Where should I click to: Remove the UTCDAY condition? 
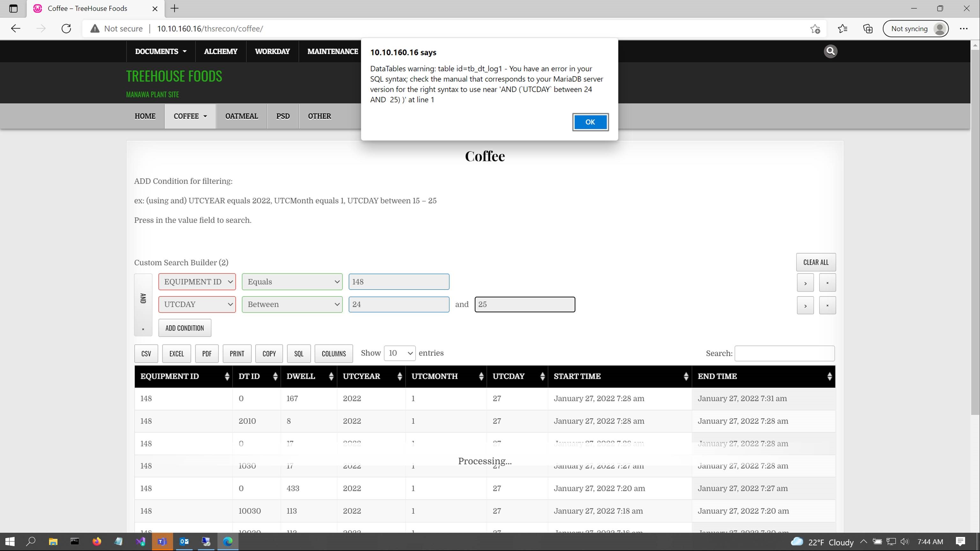pyautogui.click(x=828, y=305)
